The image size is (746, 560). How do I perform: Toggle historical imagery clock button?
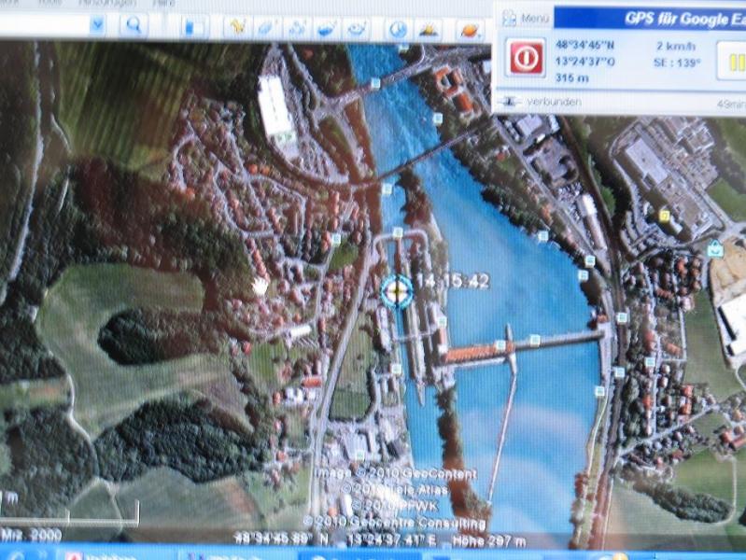[x=397, y=29]
